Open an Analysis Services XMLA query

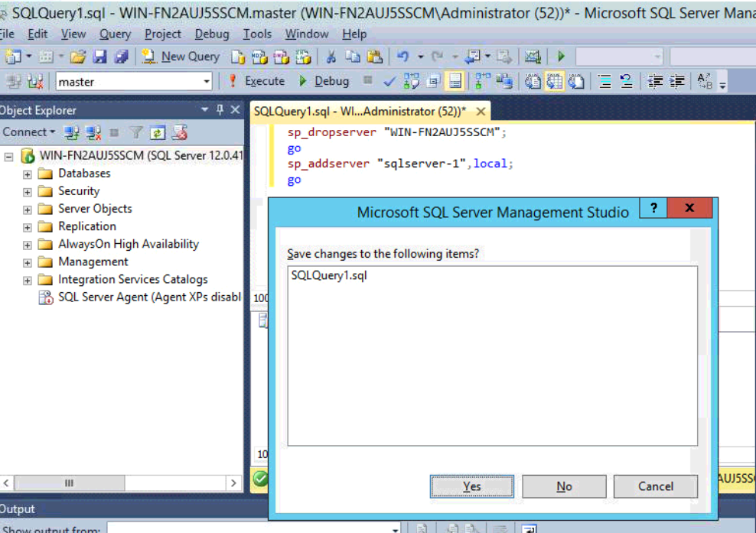tap(303, 57)
